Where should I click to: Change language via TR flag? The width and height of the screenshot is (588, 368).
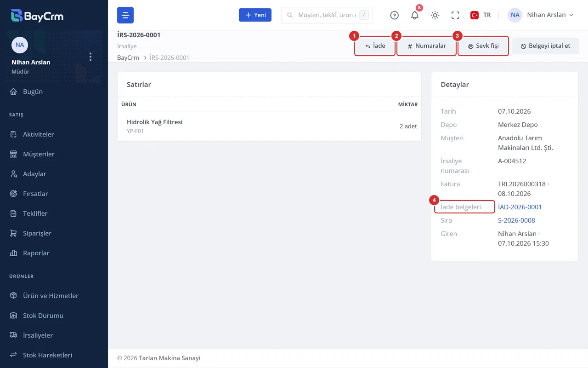click(x=481, y=15)
